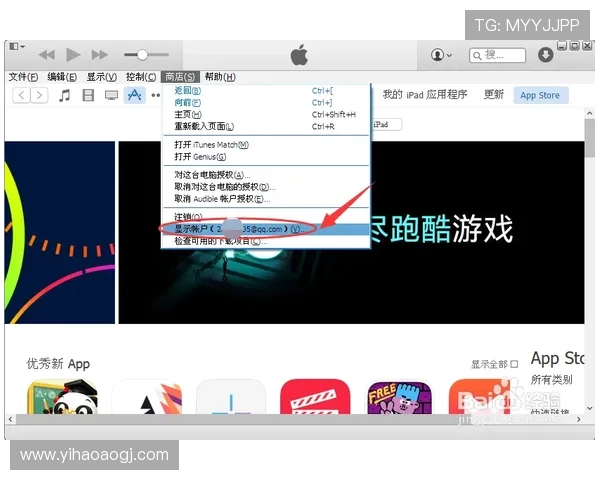Go back with navigation back arrow
This screenshot has height=480, width=600.
[x=21, y=95]
